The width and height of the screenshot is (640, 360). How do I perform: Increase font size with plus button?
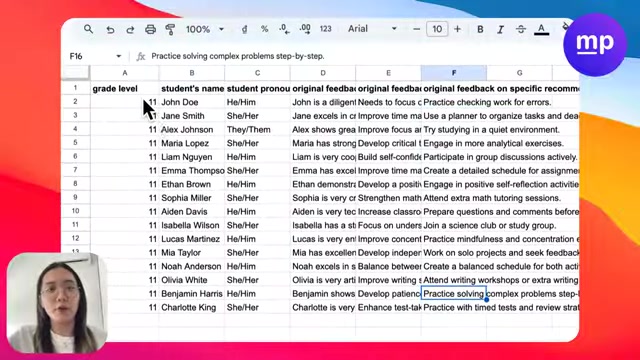tap(457, 29)
